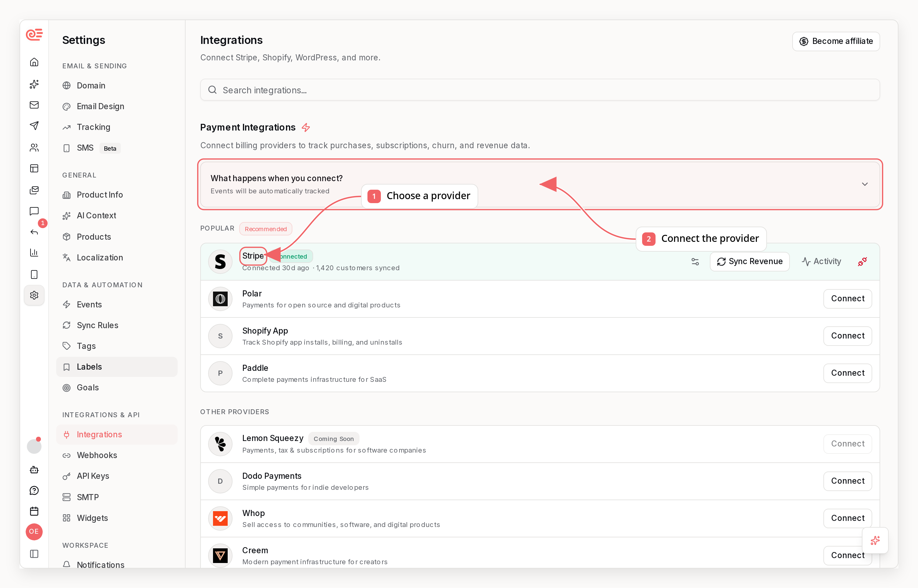
Task: Click the 'Coming Soon' badge on Lemon Squeezy
Action: coord(334,439)
